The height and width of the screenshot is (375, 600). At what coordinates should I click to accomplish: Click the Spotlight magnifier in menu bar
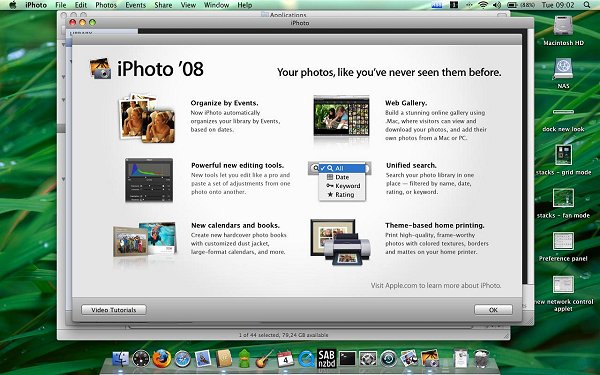click(x=587, y=5)
